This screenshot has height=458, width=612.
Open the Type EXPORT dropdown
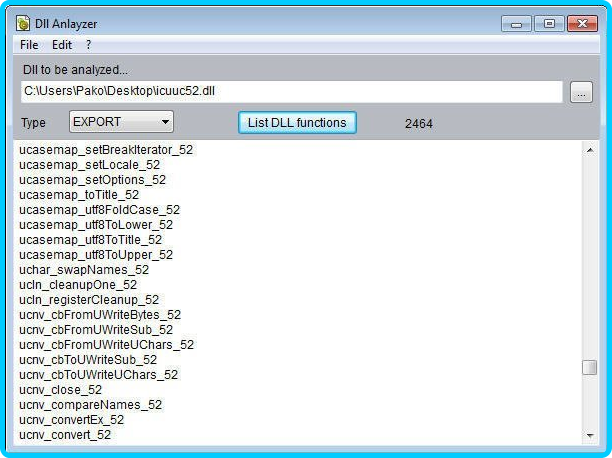(x=121, y=122)
